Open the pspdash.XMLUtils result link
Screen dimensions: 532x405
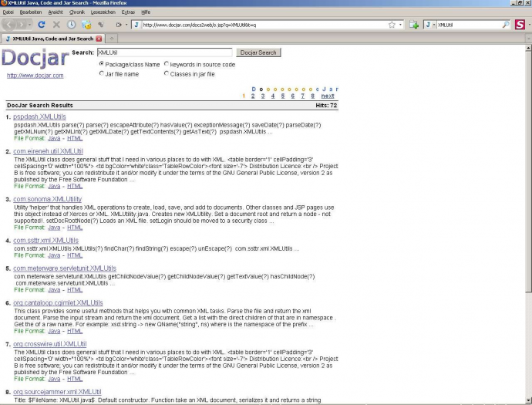[x=39, y=116]
